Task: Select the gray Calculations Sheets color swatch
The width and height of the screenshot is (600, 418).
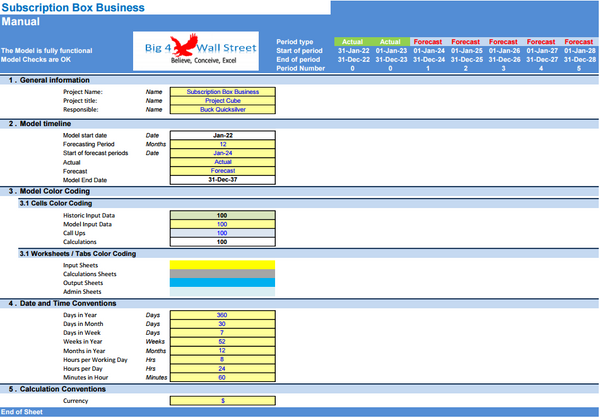Action: tap(222, 274)
